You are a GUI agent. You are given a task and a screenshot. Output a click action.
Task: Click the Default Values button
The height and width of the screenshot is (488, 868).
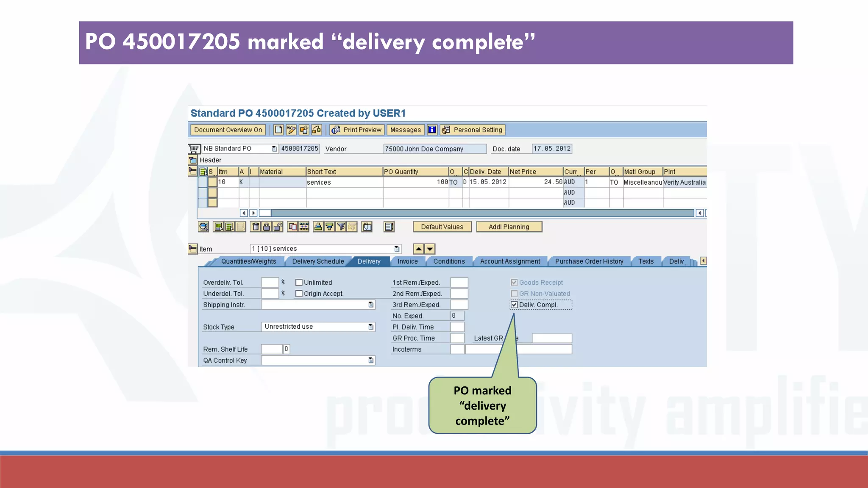(x=442, y=227)
